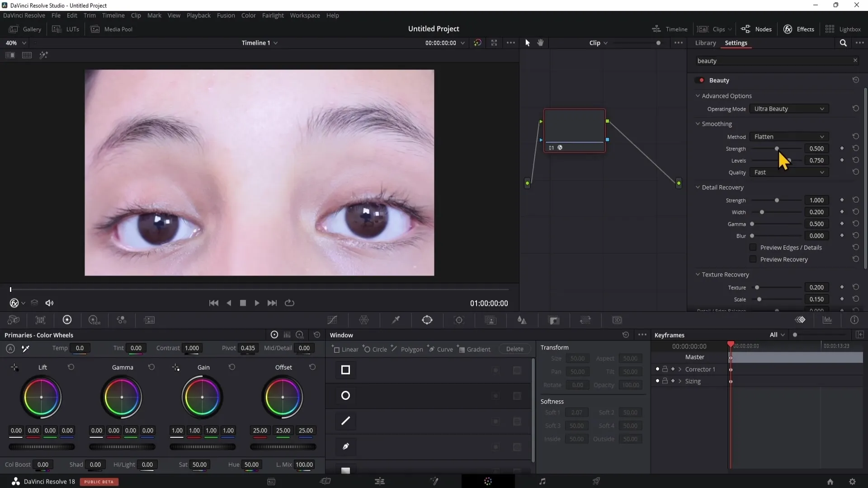Open the Color menu in menu bar
Screen dimensions: 868x488
249,15
